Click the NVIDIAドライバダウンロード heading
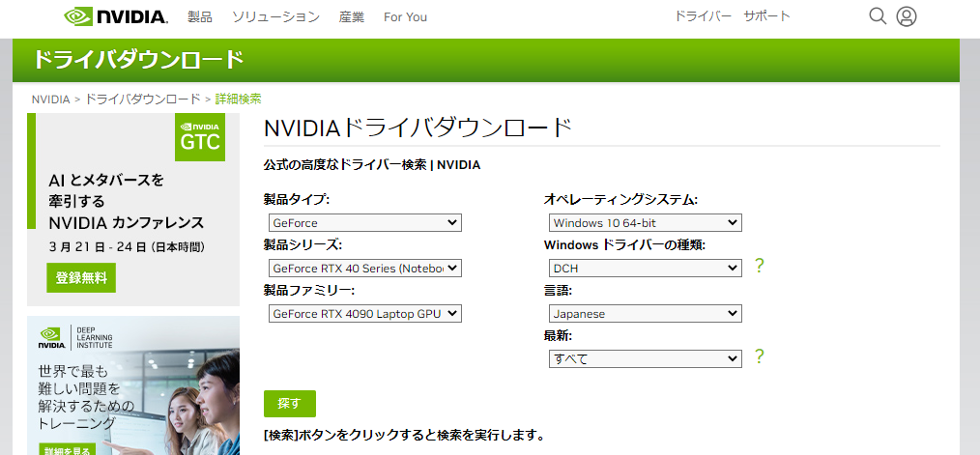Viewport: 980px width, 455px height. click(x=418, y=128)
